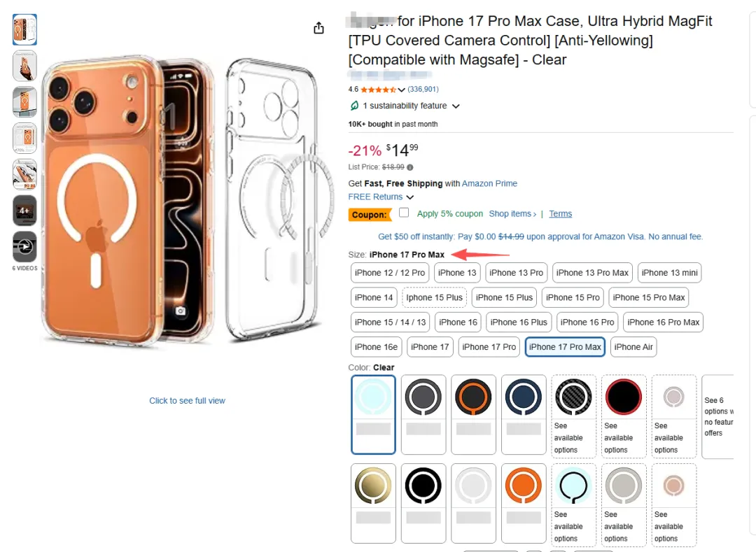Expand the rating breakdown chevron

pos(402,90)
